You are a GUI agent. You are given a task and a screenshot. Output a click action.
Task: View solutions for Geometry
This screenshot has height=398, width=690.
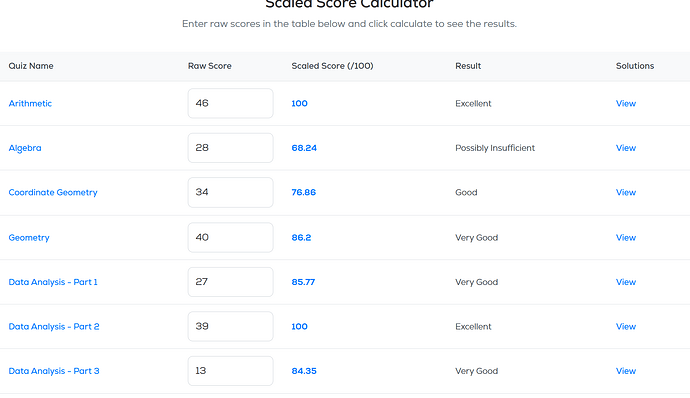tap(626, 238)
